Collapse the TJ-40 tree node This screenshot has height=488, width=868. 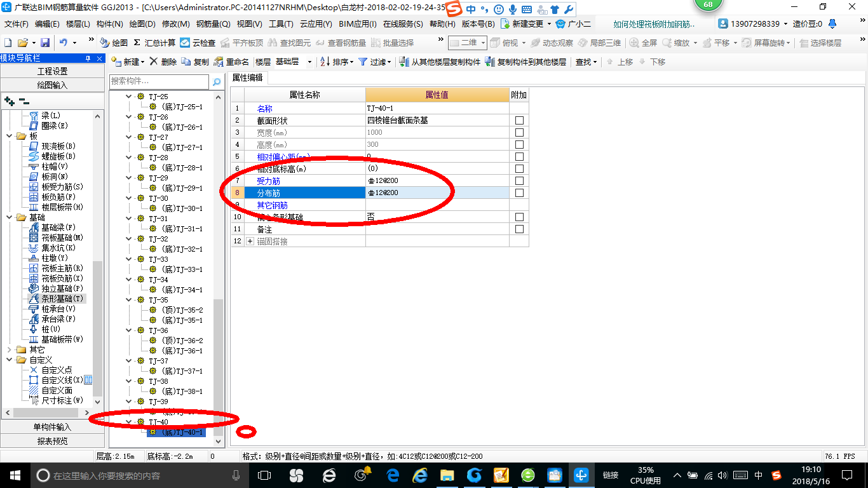(129, 422)
